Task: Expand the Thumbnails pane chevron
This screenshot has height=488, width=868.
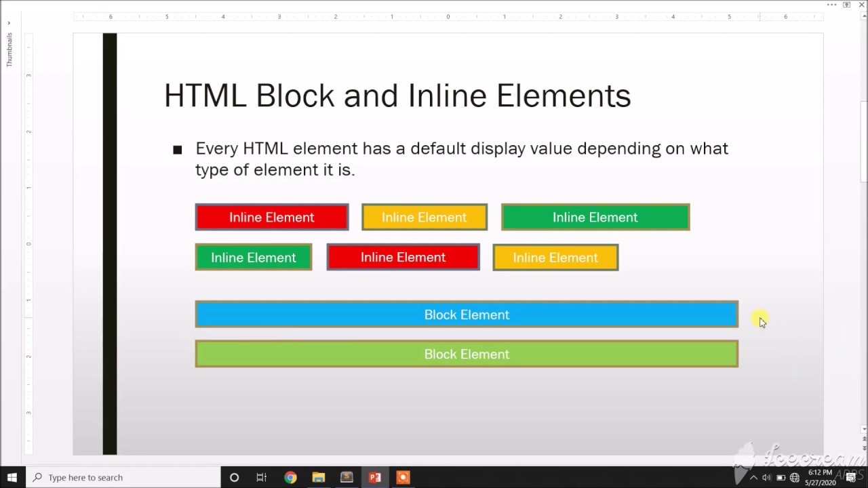Action: coord(9,22)
